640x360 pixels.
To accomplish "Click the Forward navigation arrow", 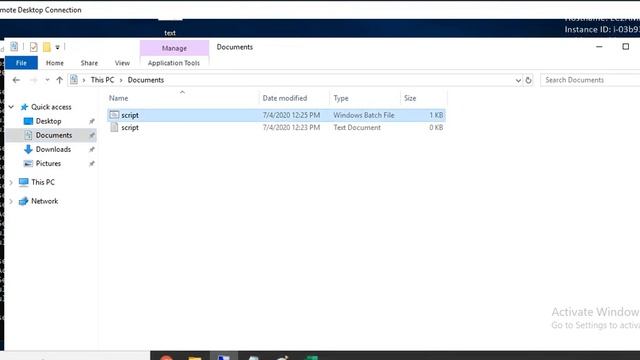I will (x=33, y=80).
